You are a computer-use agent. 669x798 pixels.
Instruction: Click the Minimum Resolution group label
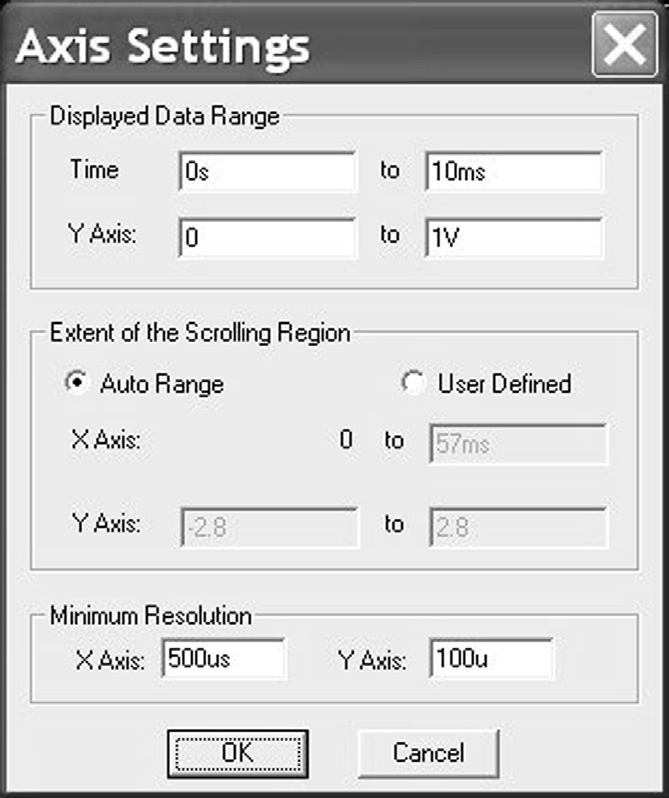pos(151,614)
